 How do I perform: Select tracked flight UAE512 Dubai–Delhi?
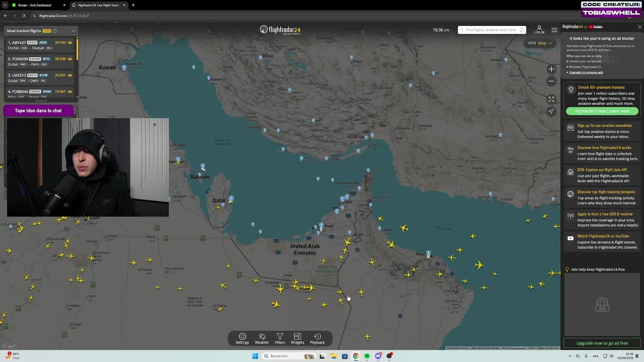pyautogui.click(x=40, y=78)
